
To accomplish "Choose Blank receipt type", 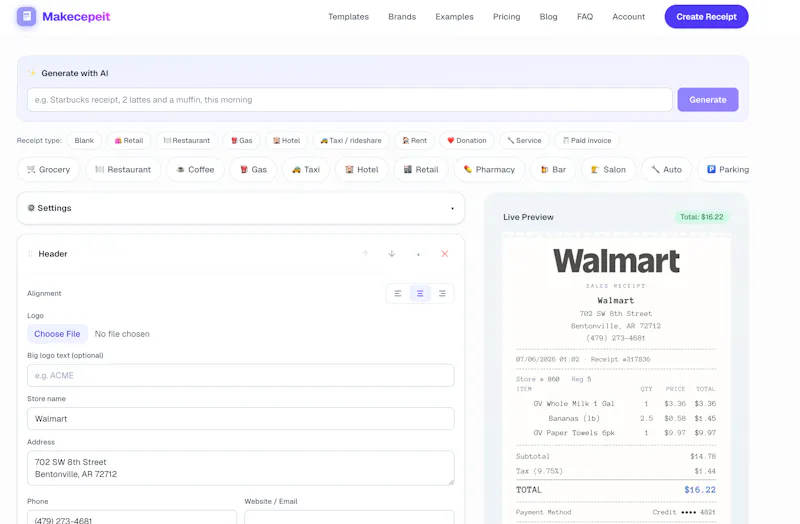I will (x=84, y=140).
